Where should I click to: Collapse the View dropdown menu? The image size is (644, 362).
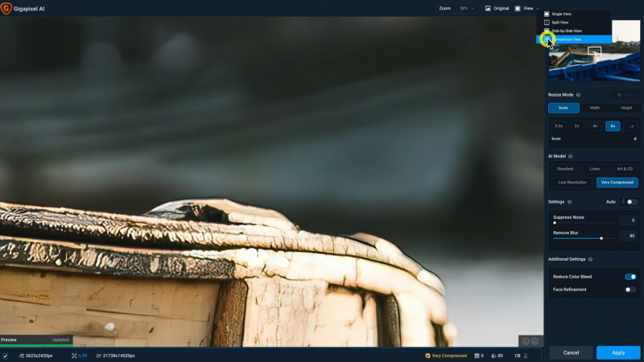pos(528,8)
